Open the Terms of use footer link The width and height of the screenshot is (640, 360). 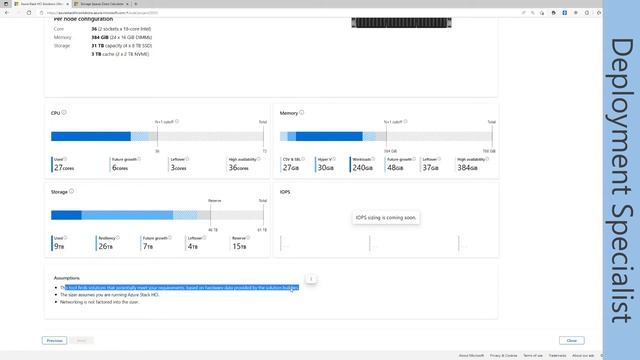tap(533, 356)
